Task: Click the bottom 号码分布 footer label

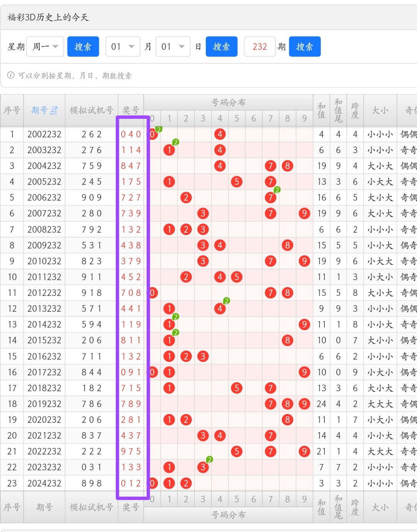Action: (229, 515)
